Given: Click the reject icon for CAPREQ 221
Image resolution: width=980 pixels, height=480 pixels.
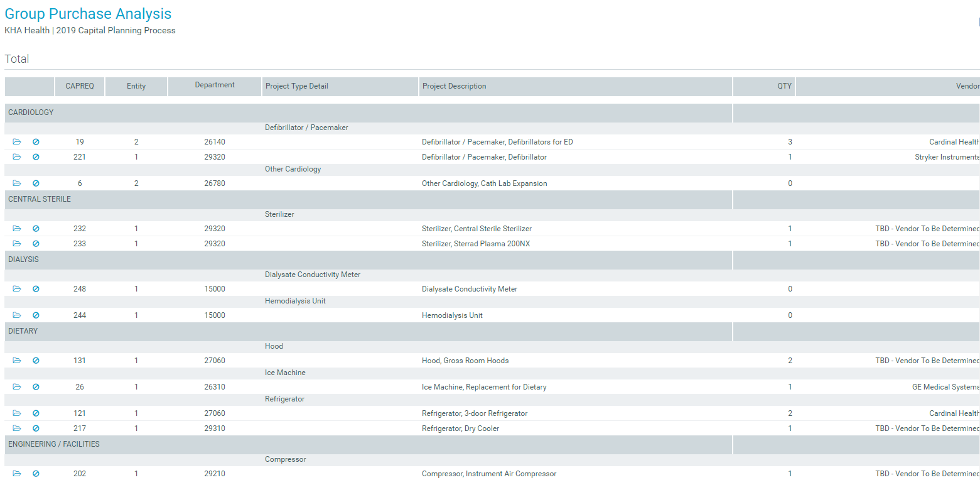Looking at the screenshot, I should [x=36, y=157].
